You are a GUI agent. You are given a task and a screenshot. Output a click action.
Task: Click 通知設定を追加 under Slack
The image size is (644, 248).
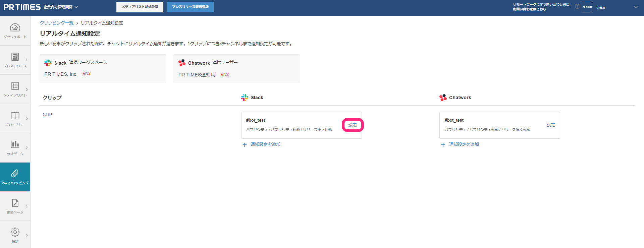[x=265, y=144]
